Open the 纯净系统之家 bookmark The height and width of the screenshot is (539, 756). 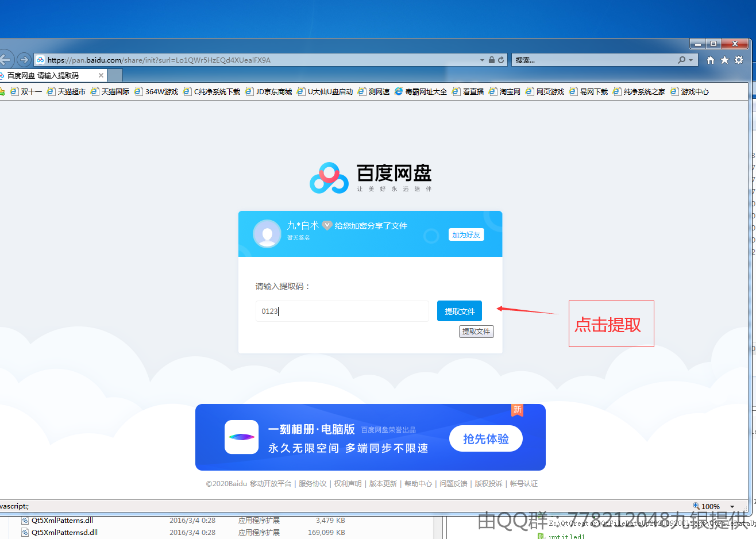[x=639, y=91]
